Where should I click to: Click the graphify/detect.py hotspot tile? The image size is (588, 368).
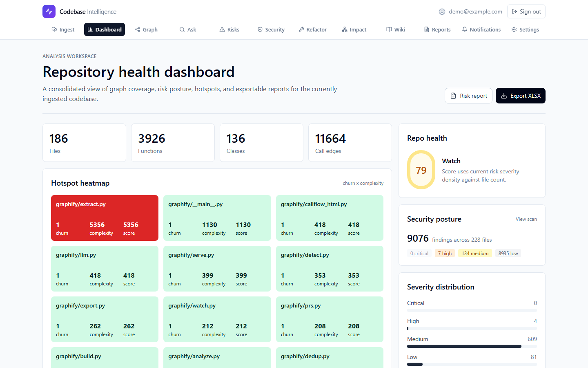(x=330, y=269)
